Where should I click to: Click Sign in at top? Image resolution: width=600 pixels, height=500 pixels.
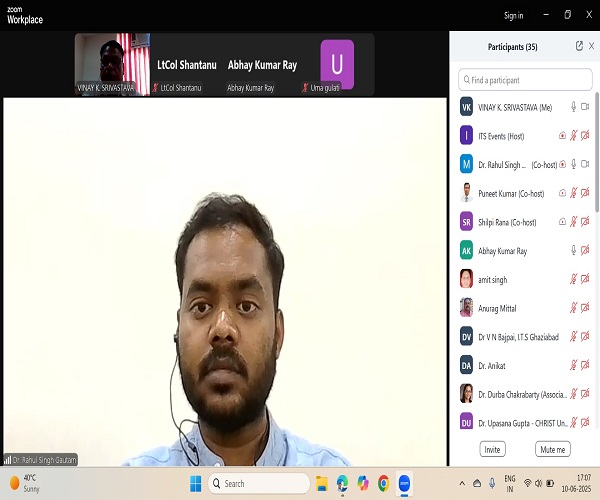(x=513, y=15)
